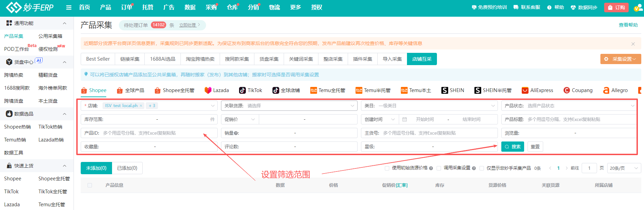The image size is (644, 210).
Task: Collapse the 货盘中心 sidebar section
Action: (64, 62)
